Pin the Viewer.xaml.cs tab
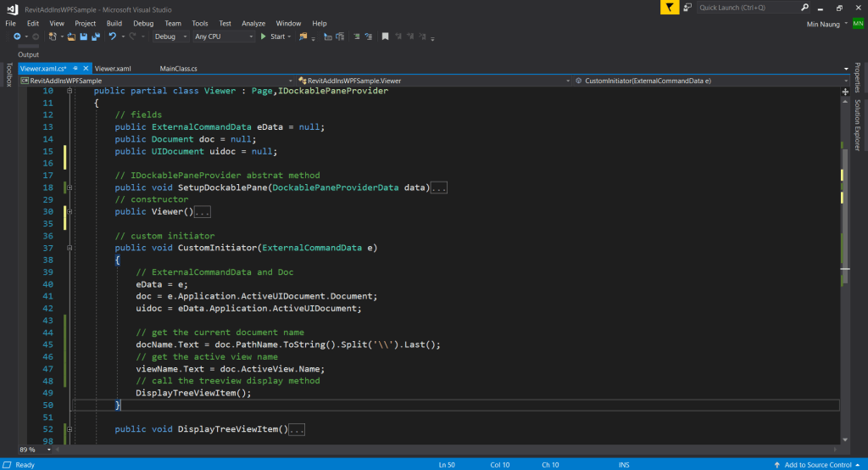 tap(75, 68)
